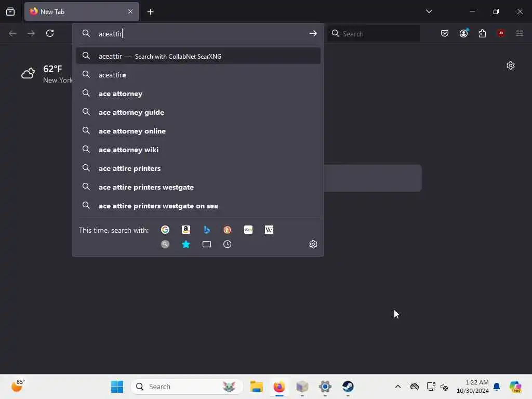This screenshot has width=532, height=399.
Task: Open search settings gear in the dropdown
Action: (x=313, y=244)
